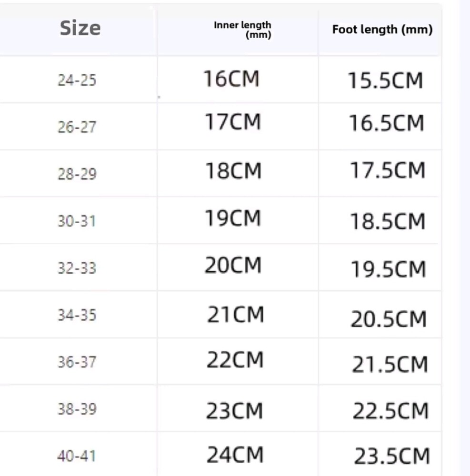
Task: Select the 28-29 size cell
Action: 77,174
